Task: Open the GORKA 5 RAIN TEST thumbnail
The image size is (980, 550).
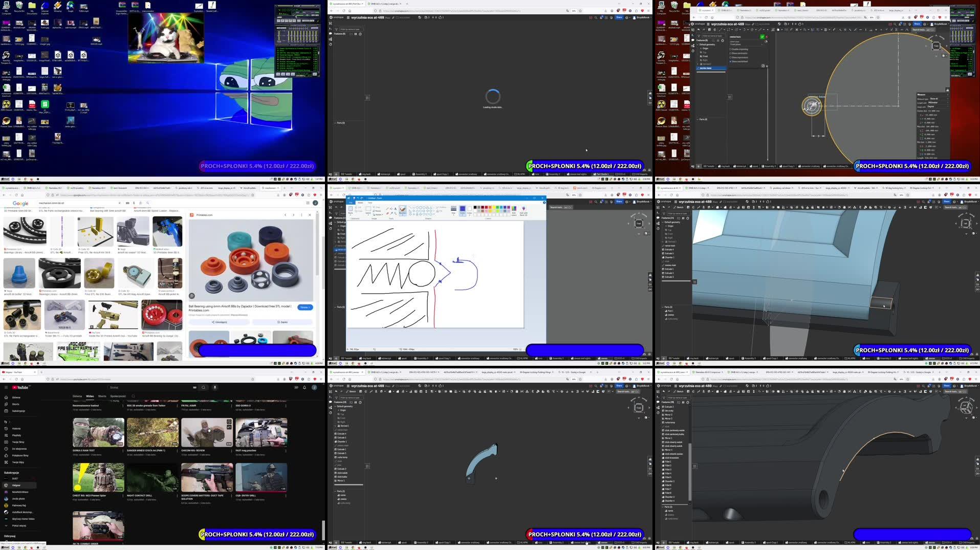Action: pyautogui.click(x=98, y=432)
